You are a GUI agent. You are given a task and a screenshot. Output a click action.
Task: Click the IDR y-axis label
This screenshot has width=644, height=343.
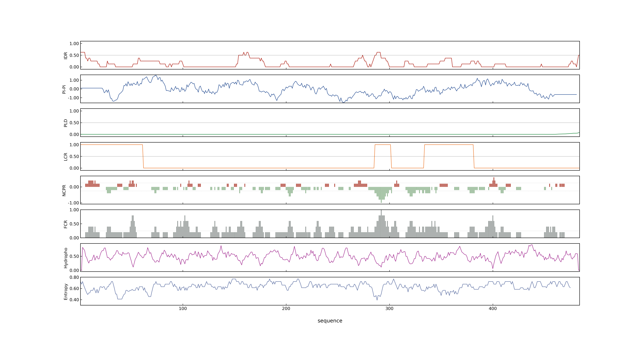[66, 55]
